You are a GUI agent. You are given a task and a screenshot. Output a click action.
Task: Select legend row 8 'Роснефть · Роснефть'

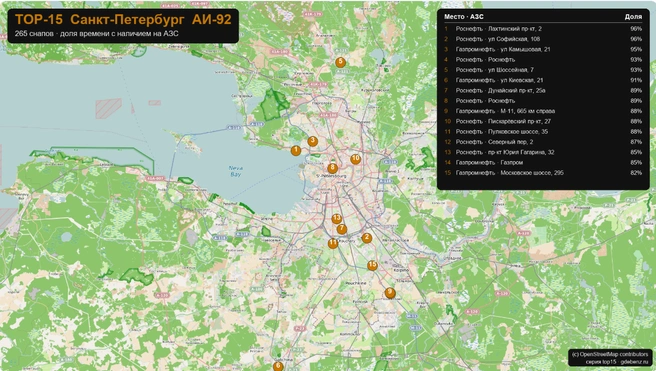[x=543, y=101]
